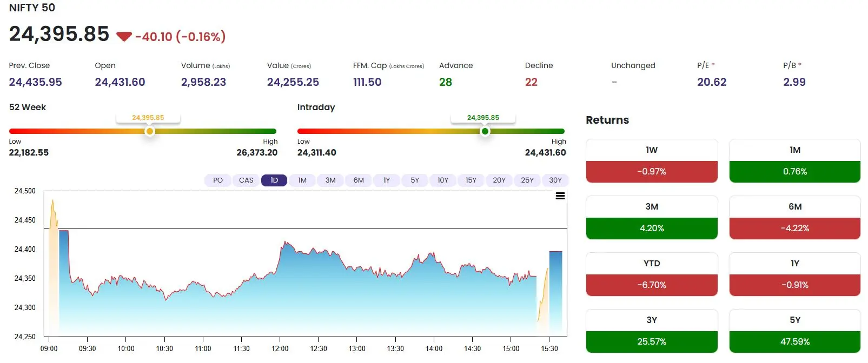Click the Returns section heading

[607, 120]
